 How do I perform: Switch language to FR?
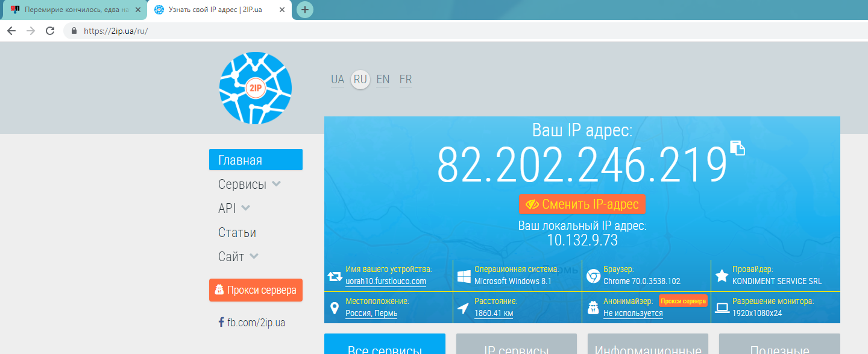click(x=406, y=80)
